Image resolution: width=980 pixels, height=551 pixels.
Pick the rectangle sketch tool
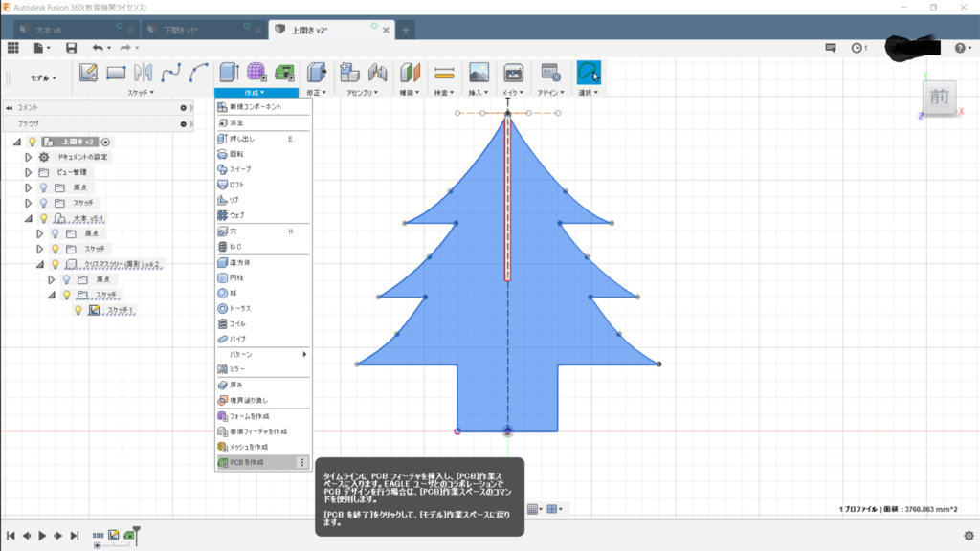click(116, 73)
